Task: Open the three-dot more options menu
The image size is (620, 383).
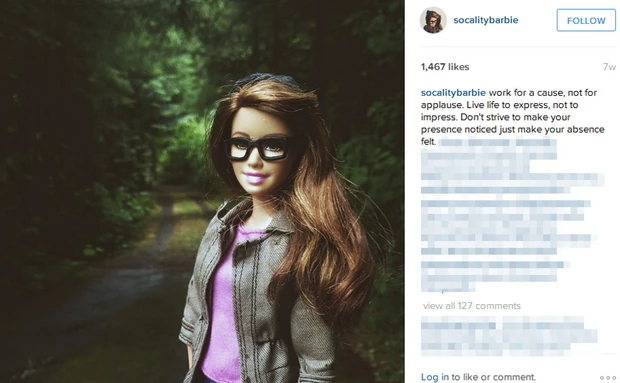Action: pyautogui.click(x=608, y=378)
